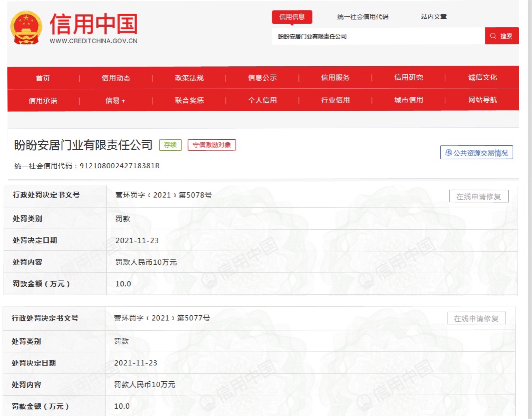Click 在线申请修复 for penalty 第5077号
The height and width of the screenshot is (419, 532).
(x=476, y=318)
